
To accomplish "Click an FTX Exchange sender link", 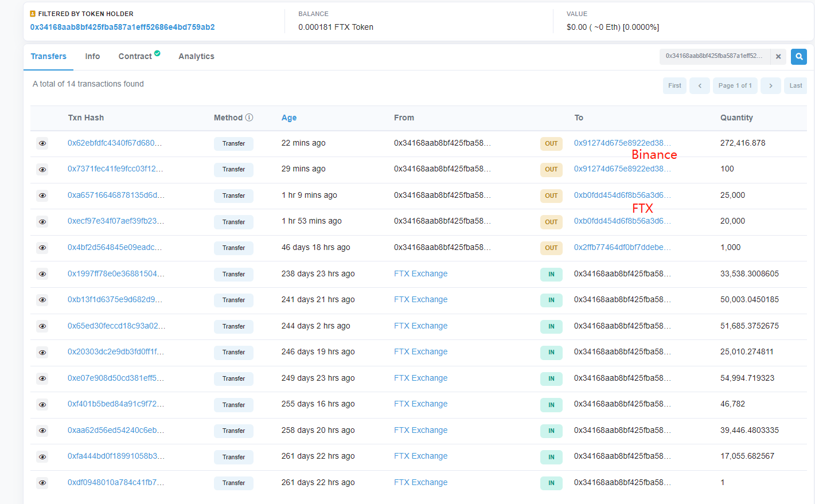I will 420,274.
